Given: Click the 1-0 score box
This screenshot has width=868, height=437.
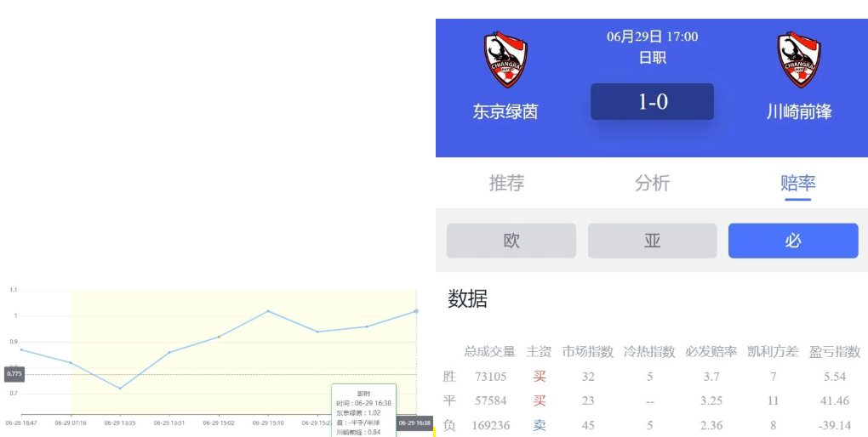Looking at the screenshot, I should click(x=652, y=102).
